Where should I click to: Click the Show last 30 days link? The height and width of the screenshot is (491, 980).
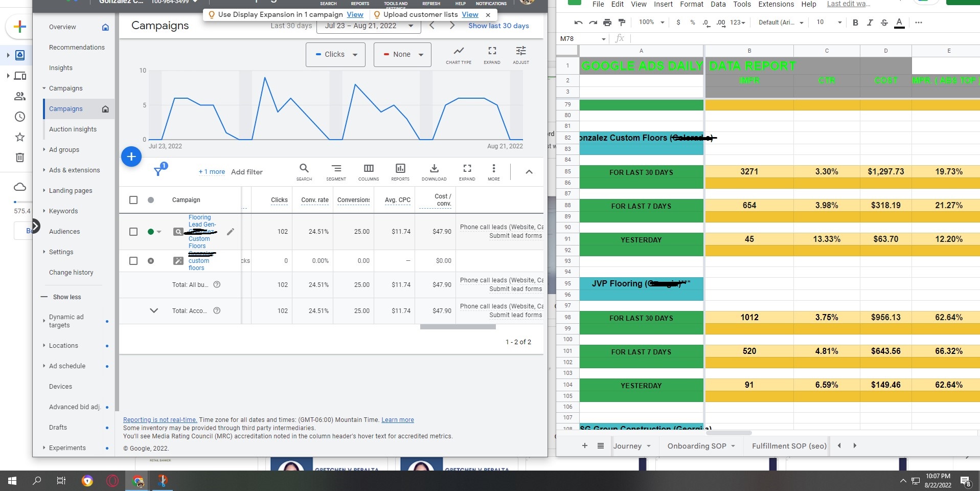point(498,26)
